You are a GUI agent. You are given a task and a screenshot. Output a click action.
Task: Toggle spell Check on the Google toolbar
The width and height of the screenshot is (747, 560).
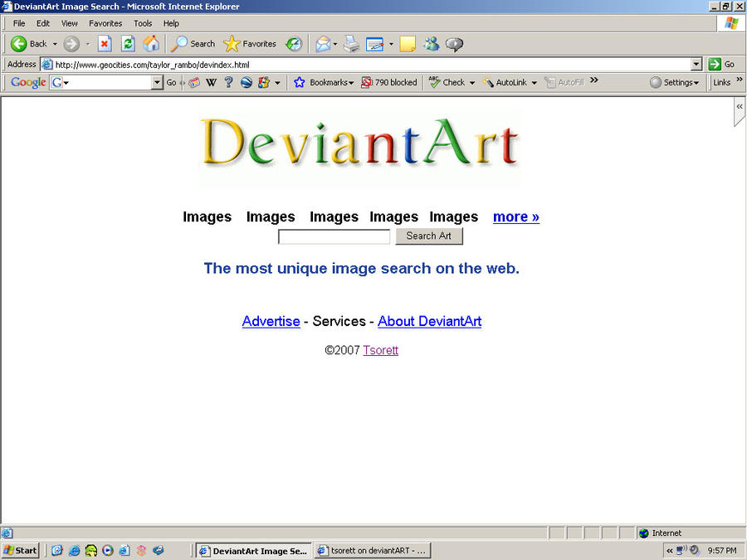448,82
